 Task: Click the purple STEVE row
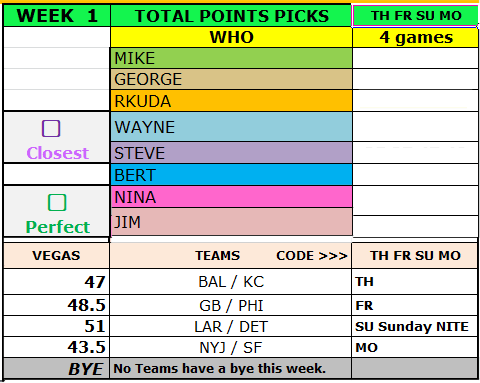pyautogui.click(x=231, y=153)
